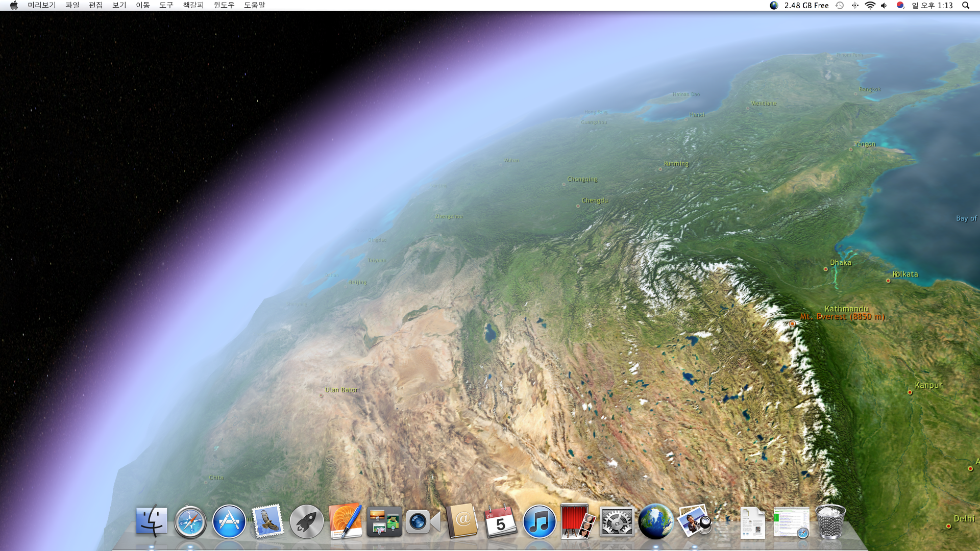Open the Korean input source menu

pyautogui.click(x=900, y=5)
